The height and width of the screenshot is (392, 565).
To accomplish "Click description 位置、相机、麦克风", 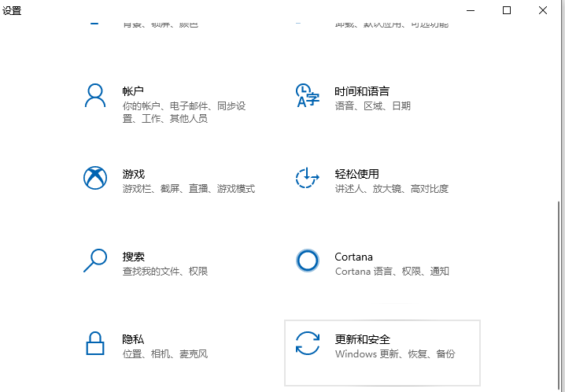I will [165, 353].
